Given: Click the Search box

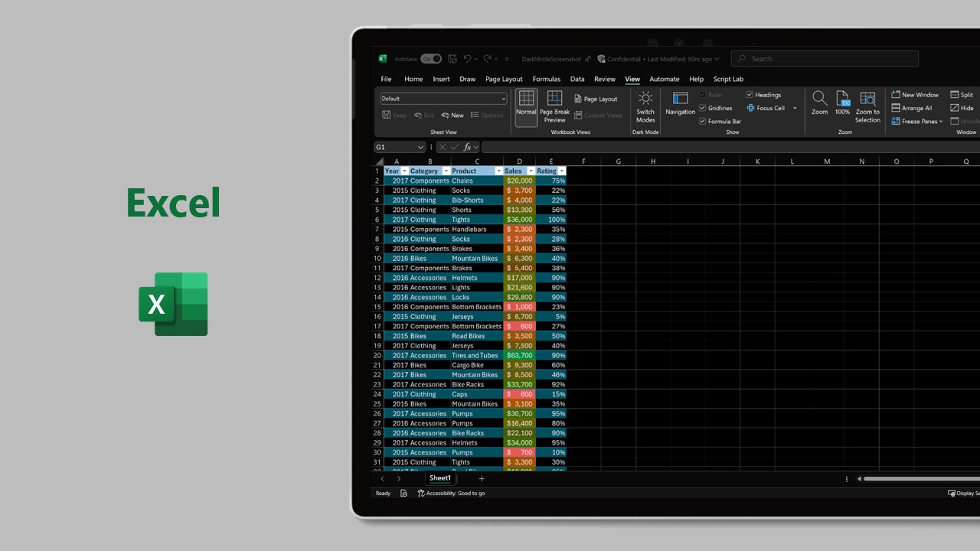Looking at the screenshot, I should pyautogui.click(x=825, y=59).
